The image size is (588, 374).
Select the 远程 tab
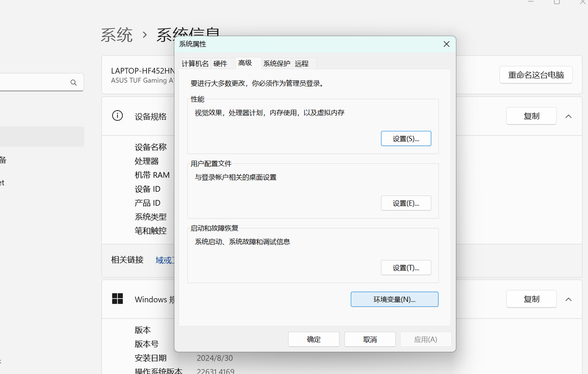(301, 63)
